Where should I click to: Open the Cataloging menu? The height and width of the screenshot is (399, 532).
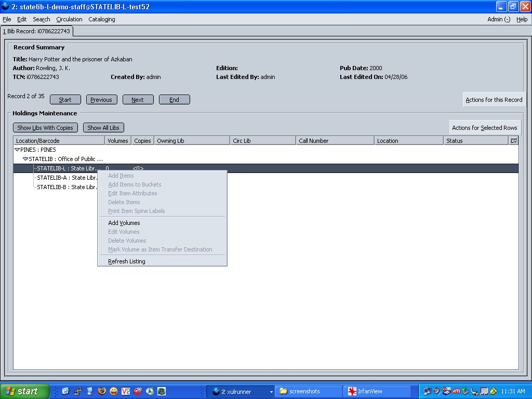point(102,19)
